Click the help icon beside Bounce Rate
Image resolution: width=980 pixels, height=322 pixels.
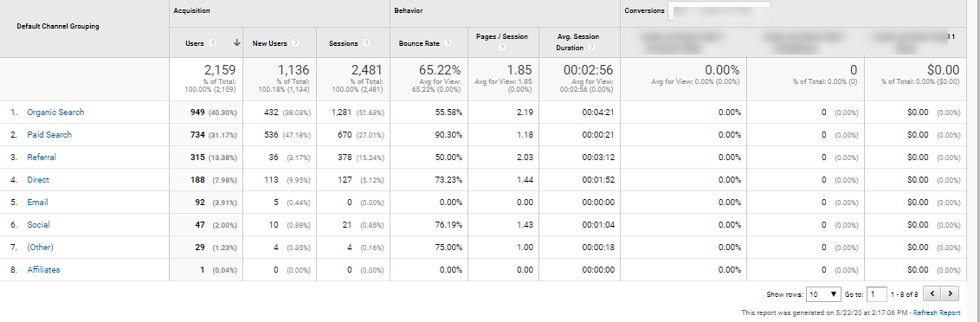[448, 44]
